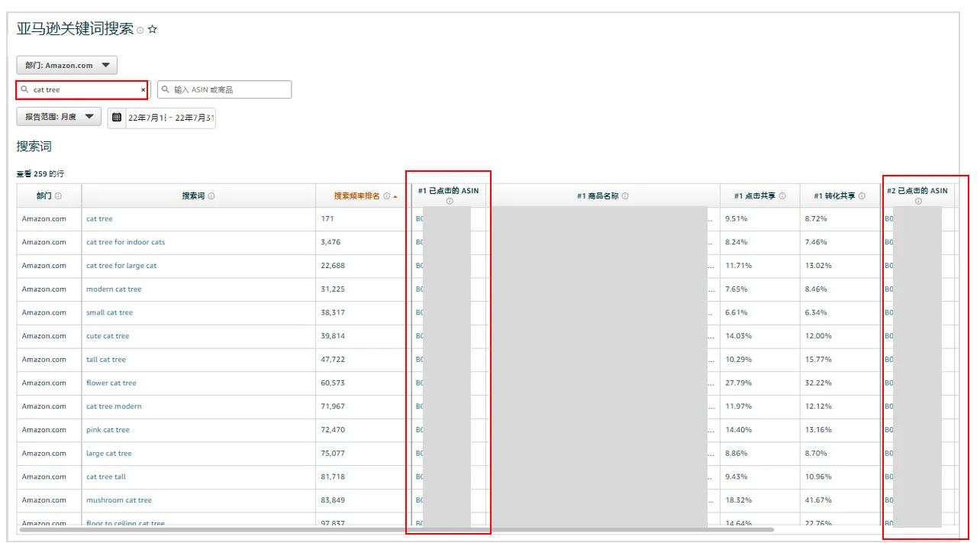Open the 'pink cat tree' link
This screenshot has width=980, height=543.
click(108, 430)
